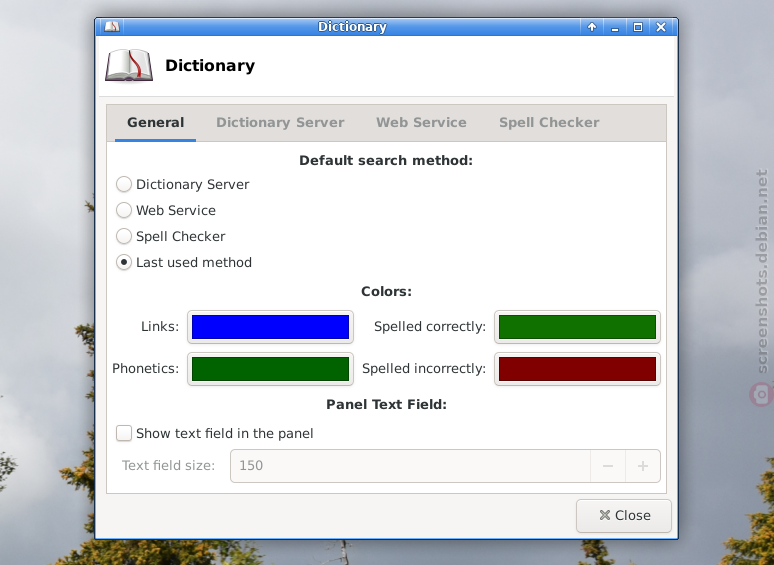774x565 pixels.
Task: Enable Show text field in the panel
Action: point(124,433)
